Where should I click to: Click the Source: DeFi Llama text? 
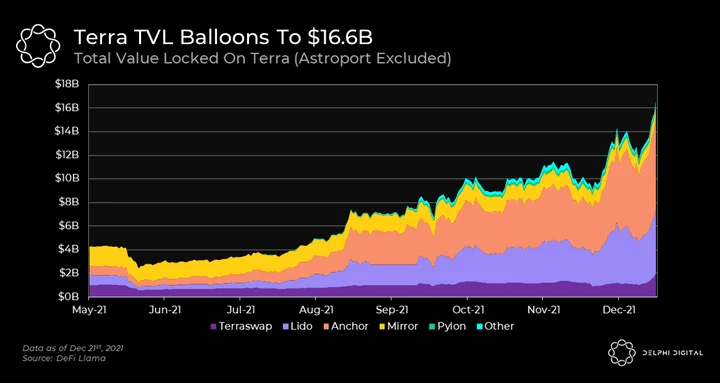point(64,358)
